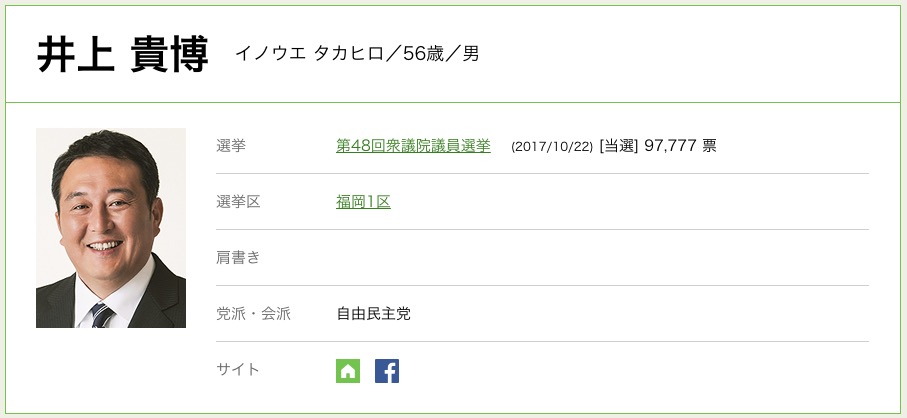Open the 福岡1区 district link

pyautogui.click(x=363, y=202)
